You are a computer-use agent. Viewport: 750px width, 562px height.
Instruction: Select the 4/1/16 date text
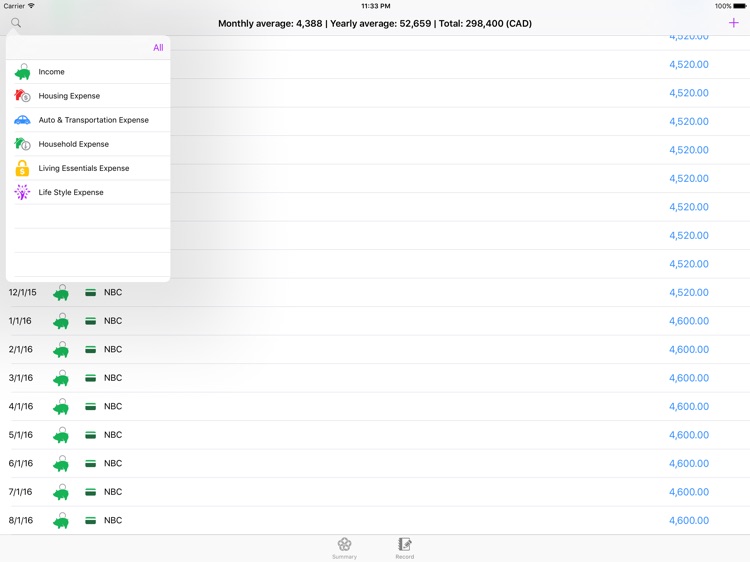click(21, 407)
